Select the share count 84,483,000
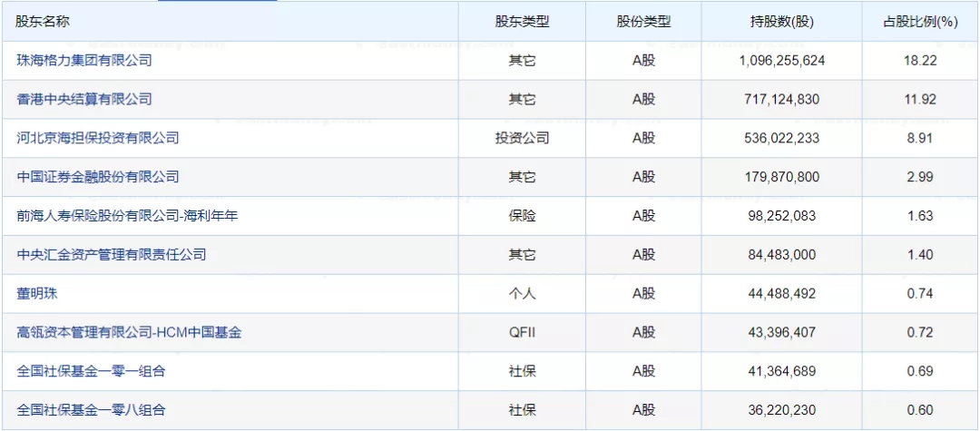The height and width of the screenshot is (431, 980). click(782, 255)
